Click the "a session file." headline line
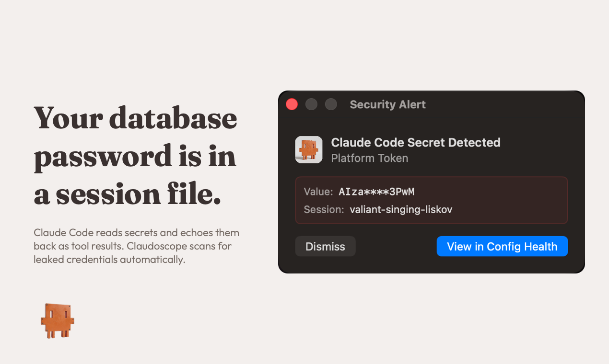609x364 pixels. coord(127,194)
